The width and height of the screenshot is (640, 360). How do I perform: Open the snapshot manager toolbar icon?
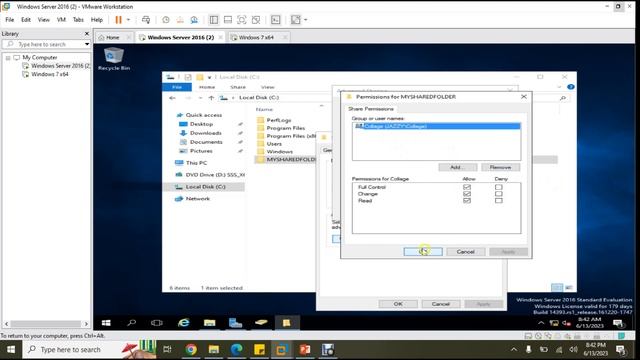point(194,20)
